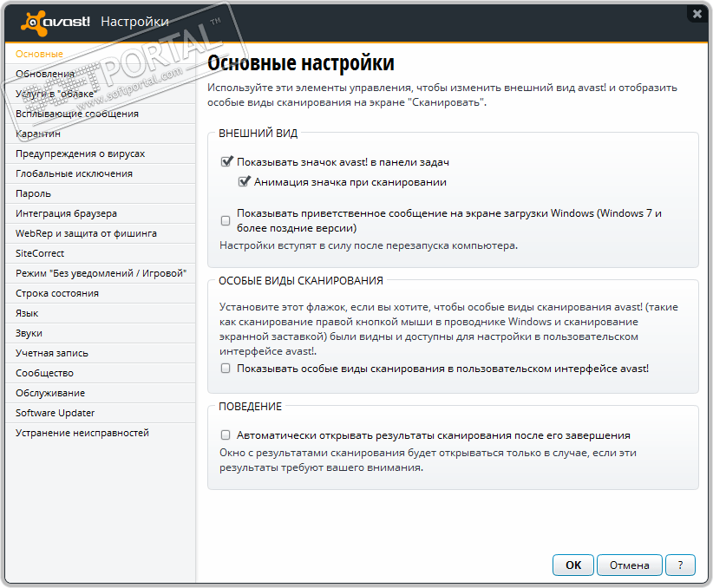Screen dimensions: 713x588
Task: Open help with the ? button
Action: point(680,565)
